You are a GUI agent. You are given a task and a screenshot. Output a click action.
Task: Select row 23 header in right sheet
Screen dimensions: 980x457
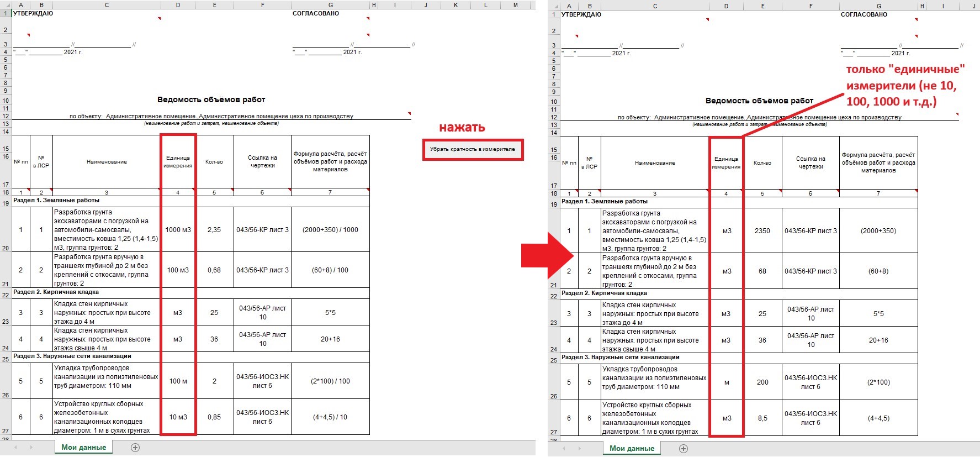click(x=554, y=313)
